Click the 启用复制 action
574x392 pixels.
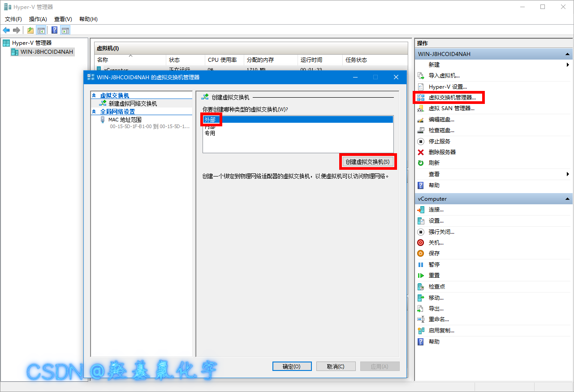(x=441, y=331)
